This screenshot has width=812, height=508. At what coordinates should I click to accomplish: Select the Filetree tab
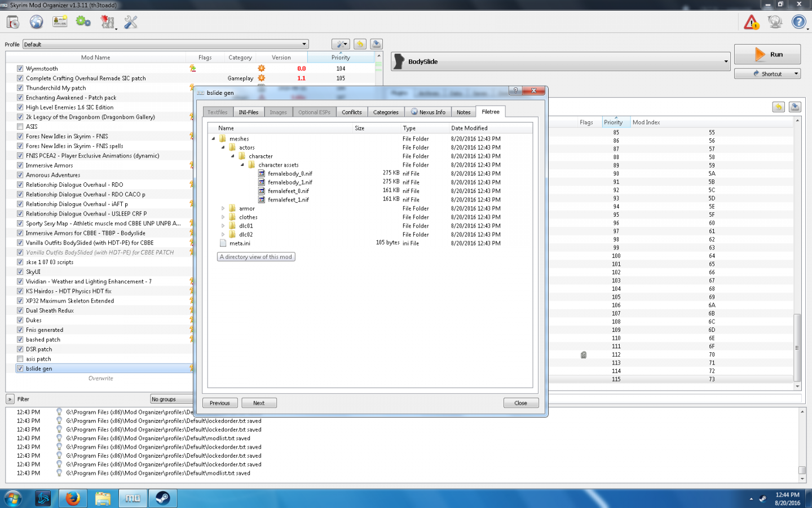(491, 112)
